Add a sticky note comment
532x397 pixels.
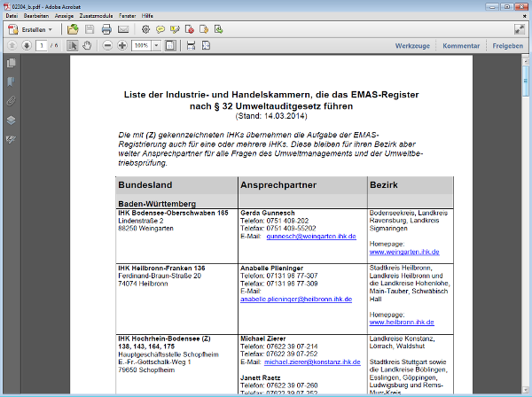pos(161,29)
